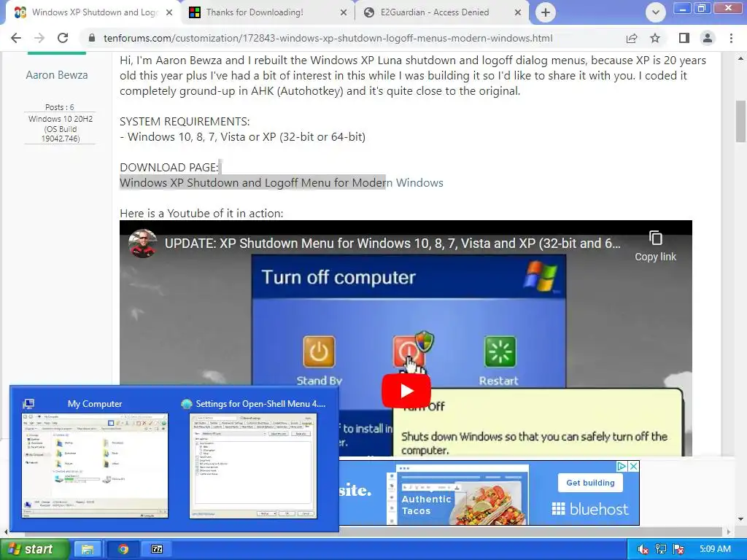Close the Thanks for Downloading tab
Viewport: 747px width, 560px height.
(344, 12)
